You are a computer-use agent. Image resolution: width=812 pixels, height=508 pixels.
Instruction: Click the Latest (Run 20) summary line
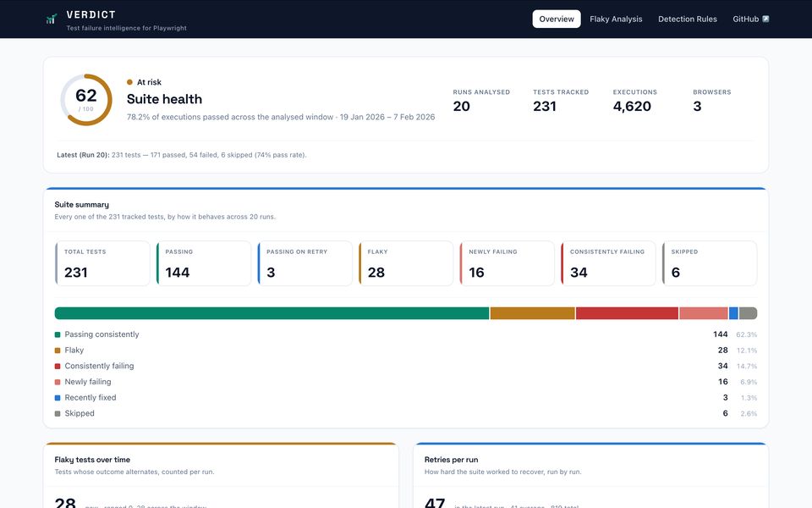[182, 155]
